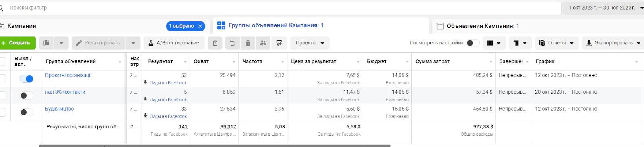Click the duplicate ad set icon
Viewport: 644px width, 147px height.
pos(46,43)
